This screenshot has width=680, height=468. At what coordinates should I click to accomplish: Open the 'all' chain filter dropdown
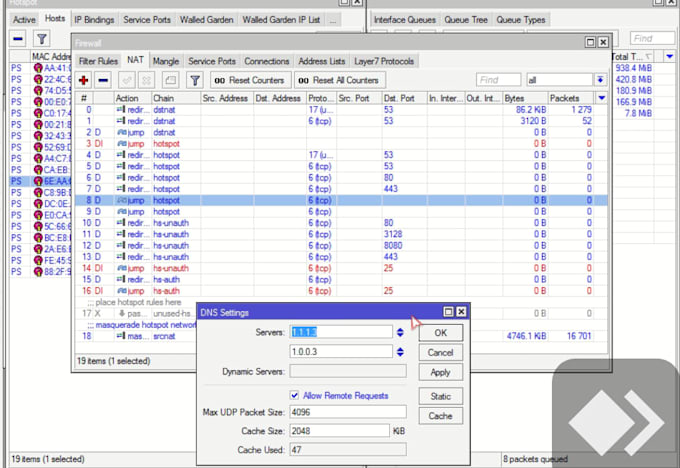point(600,80)
